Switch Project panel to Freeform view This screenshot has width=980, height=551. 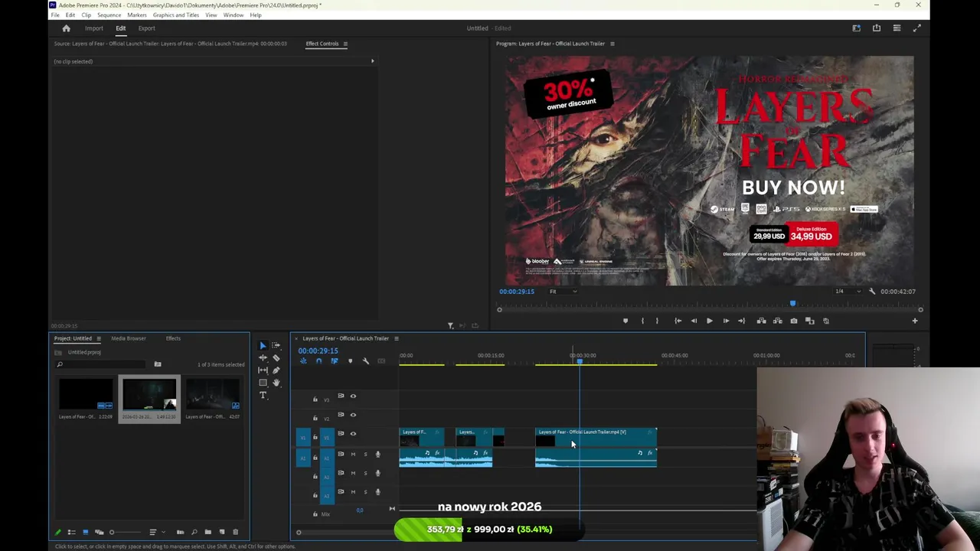(x=100, y=532)
